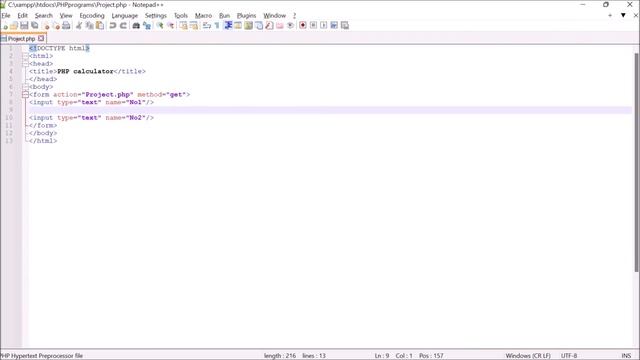
Task: Add new tab with plus button
Action: click(x=610, y=16)
